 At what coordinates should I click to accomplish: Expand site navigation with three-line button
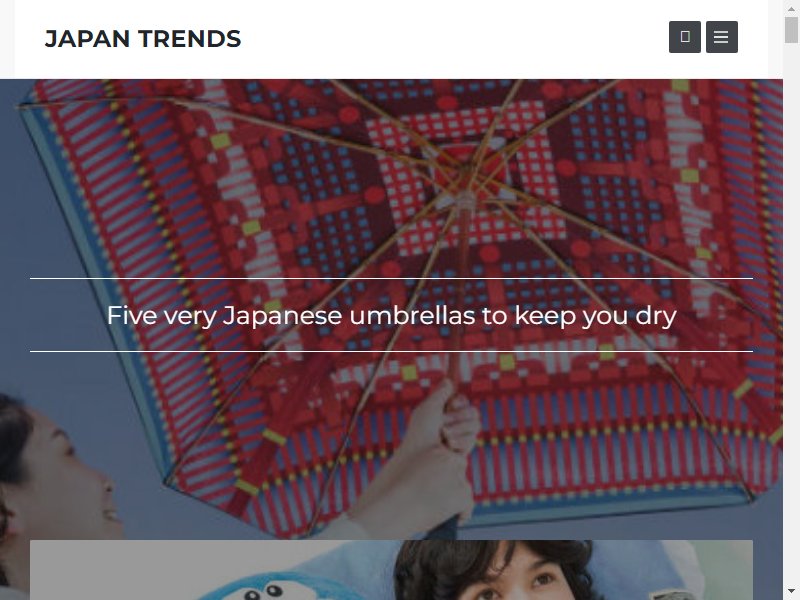click(721, 37)
